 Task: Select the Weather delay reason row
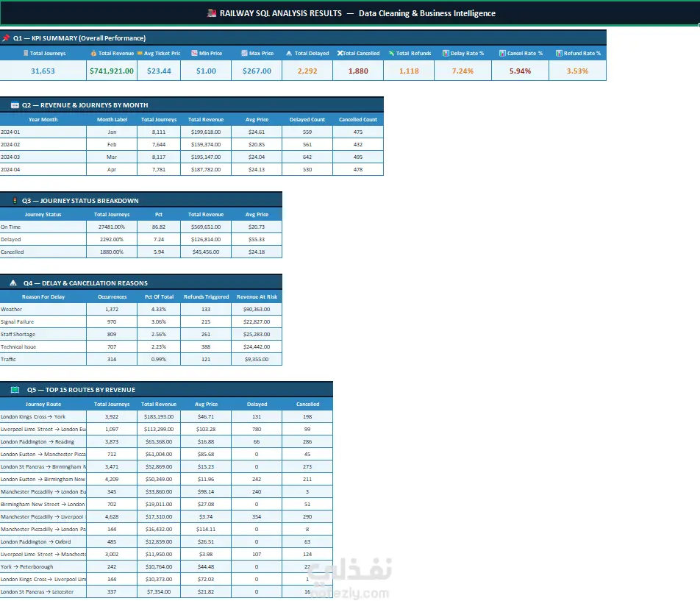tap(12, 310)
